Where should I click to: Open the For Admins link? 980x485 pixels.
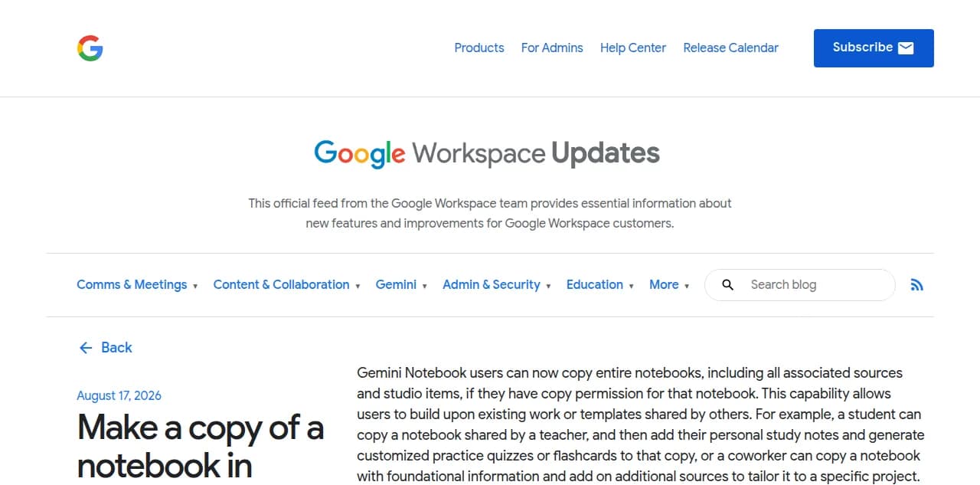click(x=552, y=48)
